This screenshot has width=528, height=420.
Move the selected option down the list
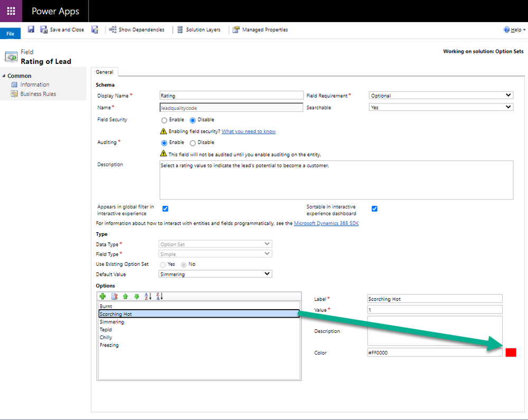pos(136,297)
